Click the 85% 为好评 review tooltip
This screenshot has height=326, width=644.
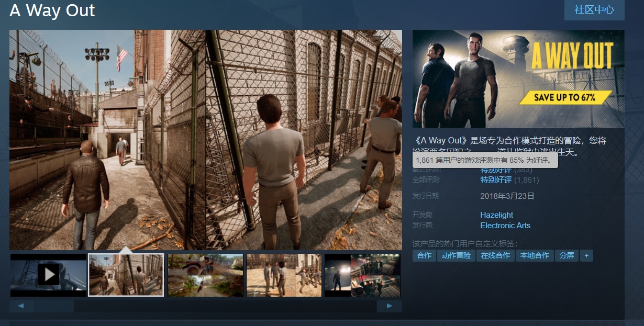[485, 161]
